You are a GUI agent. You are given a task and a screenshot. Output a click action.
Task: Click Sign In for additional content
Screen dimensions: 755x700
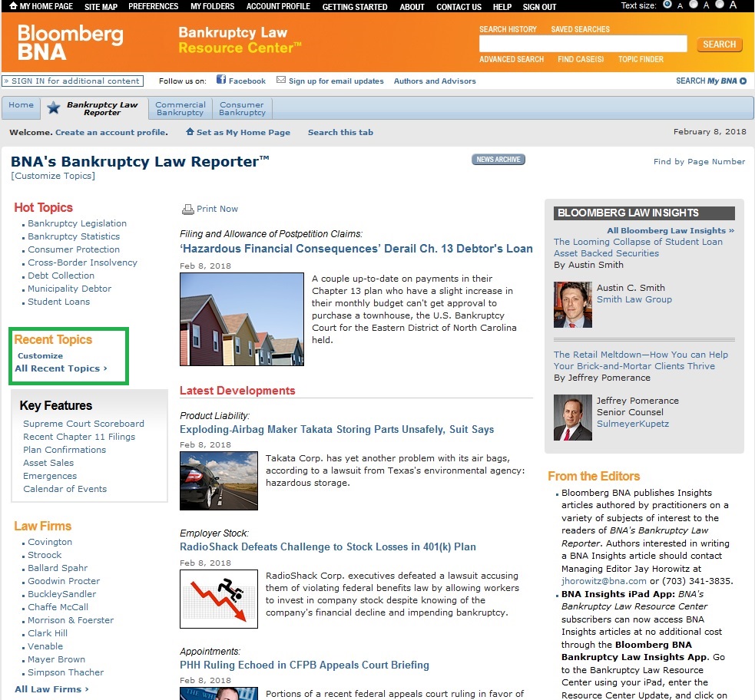tap(73, 81)
